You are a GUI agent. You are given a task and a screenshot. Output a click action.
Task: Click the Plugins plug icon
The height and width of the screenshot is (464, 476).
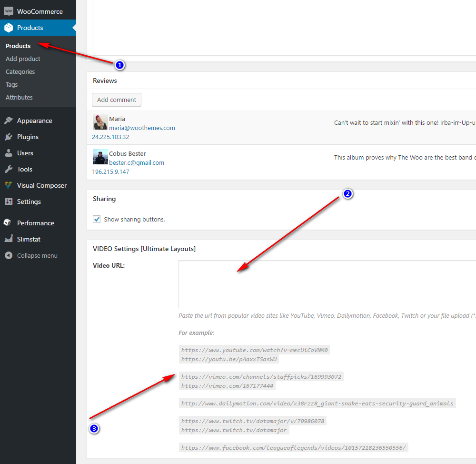[x=9, y=137]
